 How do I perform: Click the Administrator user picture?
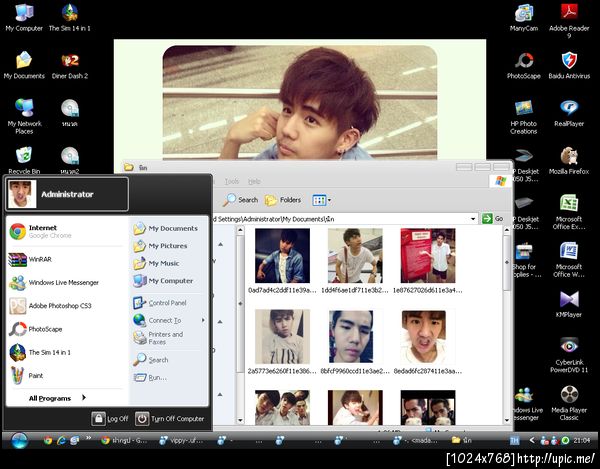pyautogui.click(x=22, y=194)
